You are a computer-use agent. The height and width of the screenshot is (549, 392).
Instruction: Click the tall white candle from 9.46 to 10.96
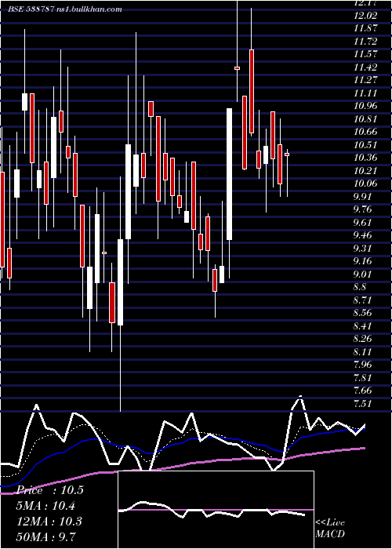(229, 174)
